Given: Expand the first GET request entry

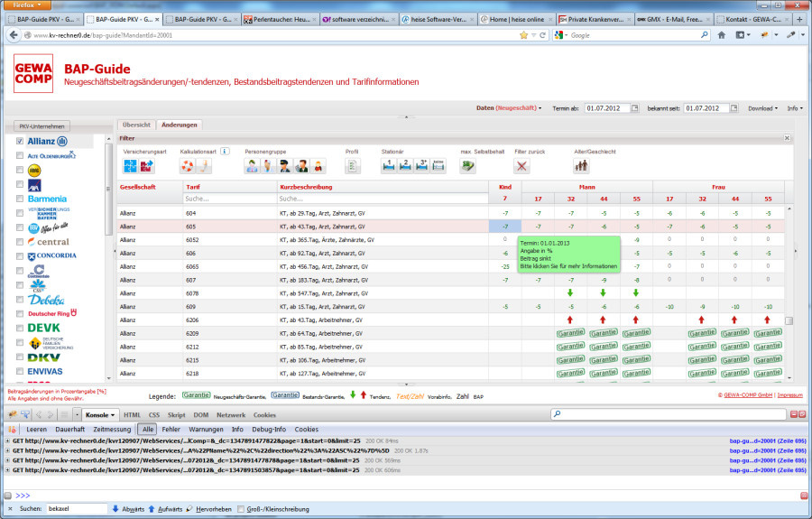Looking at the screenshot, I should tap(8, 440).
